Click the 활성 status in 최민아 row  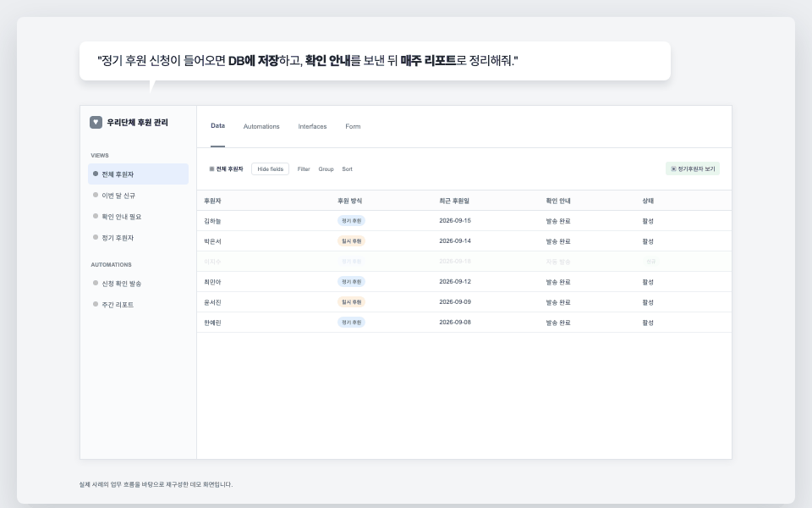click(x=648, y=282)
